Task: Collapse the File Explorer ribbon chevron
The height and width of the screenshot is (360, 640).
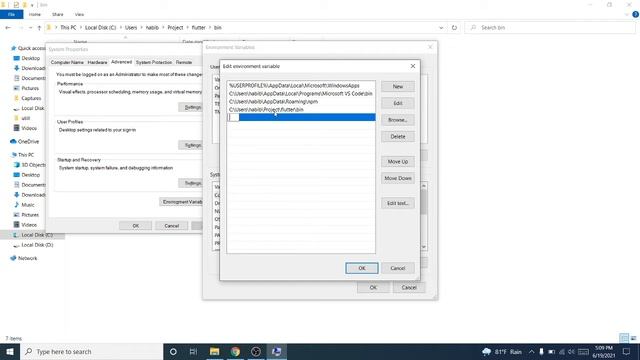Action: 627,14
